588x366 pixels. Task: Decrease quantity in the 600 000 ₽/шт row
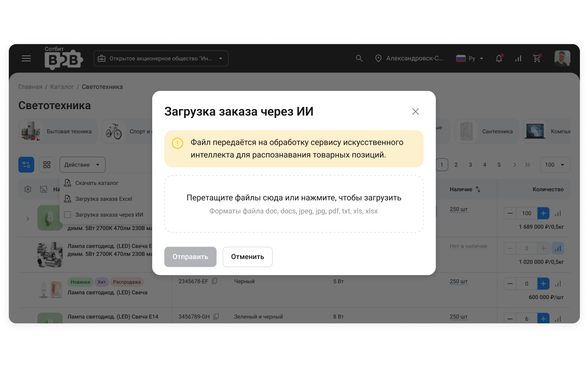(510, 284)
